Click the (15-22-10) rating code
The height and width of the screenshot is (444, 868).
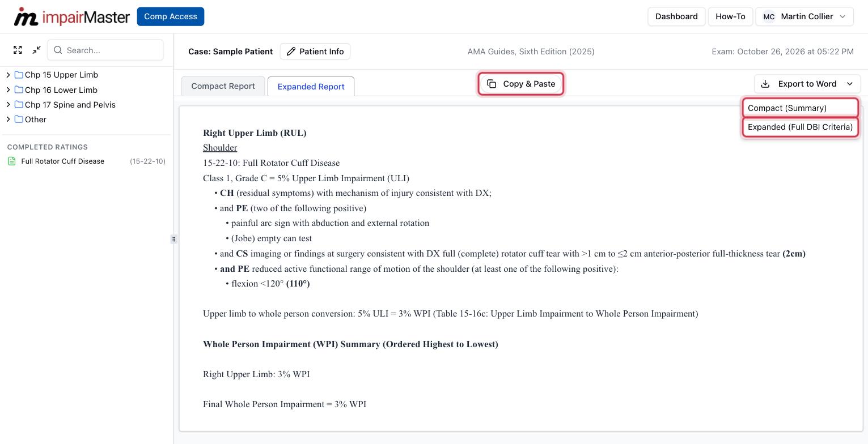click(147, 161)
